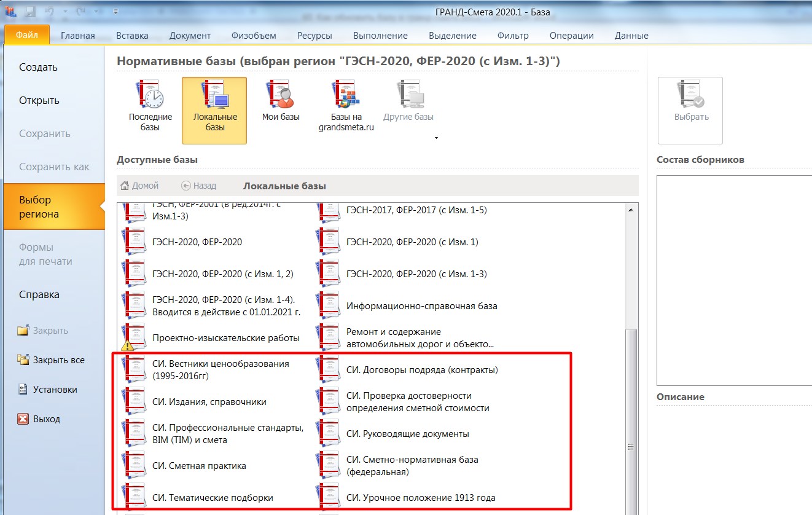Click scrollbar up arrow in base list
This screenshot has width=812, height=515.
pos(631,210)
